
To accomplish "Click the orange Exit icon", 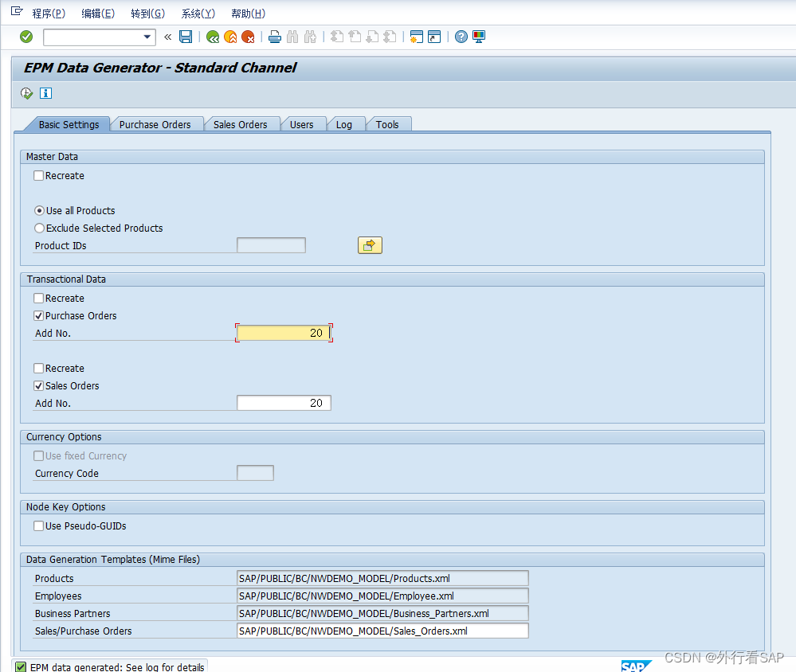I will [230, 37].
